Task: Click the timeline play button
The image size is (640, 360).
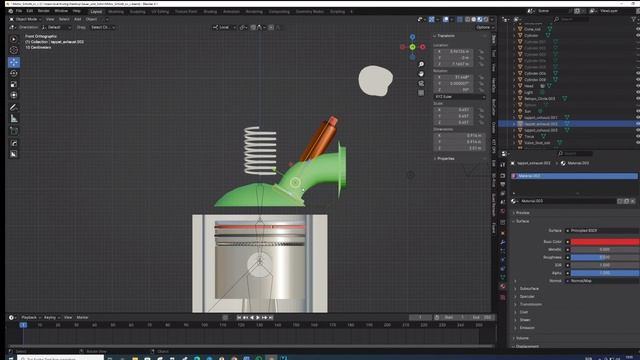Action: 258,317
